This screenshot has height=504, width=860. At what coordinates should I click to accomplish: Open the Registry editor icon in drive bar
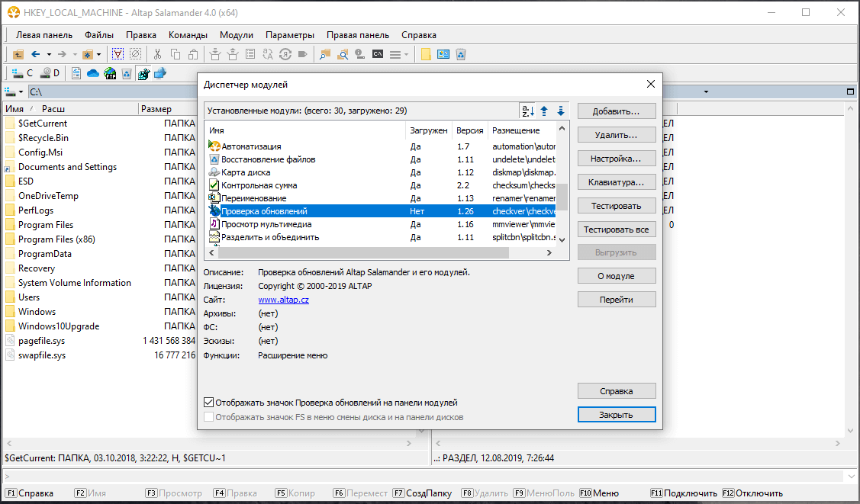point(143,73)
